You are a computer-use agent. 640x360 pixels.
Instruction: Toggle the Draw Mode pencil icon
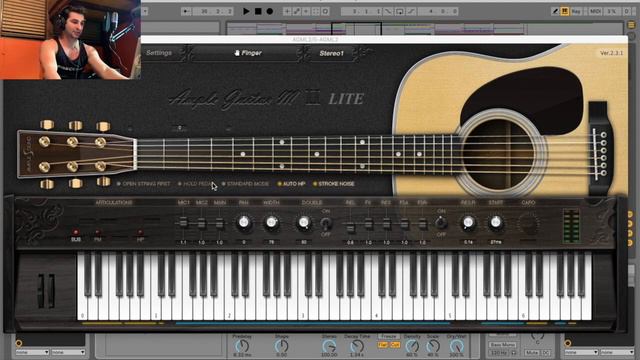click(555, 11)
